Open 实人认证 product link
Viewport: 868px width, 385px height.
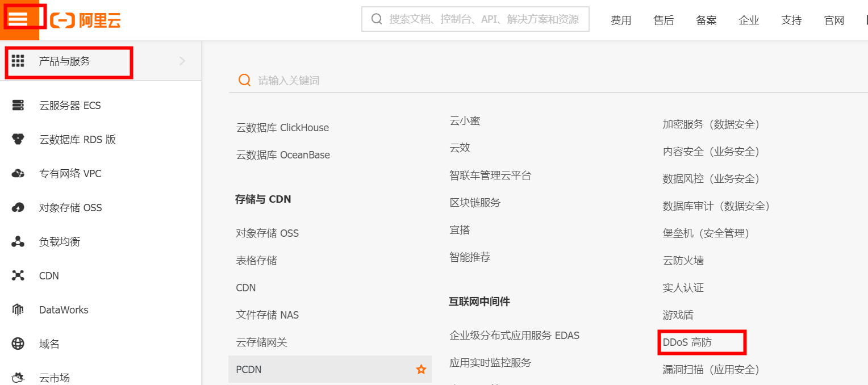(683, 288)
